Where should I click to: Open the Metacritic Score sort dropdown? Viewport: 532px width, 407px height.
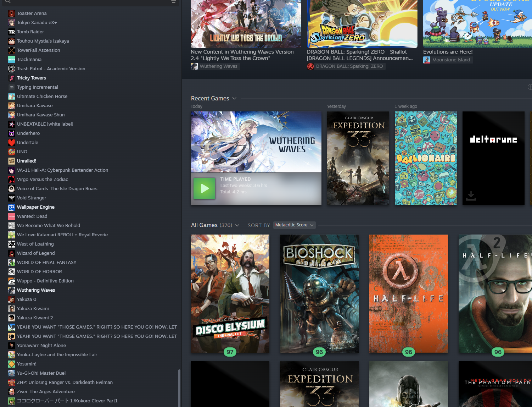294,225
